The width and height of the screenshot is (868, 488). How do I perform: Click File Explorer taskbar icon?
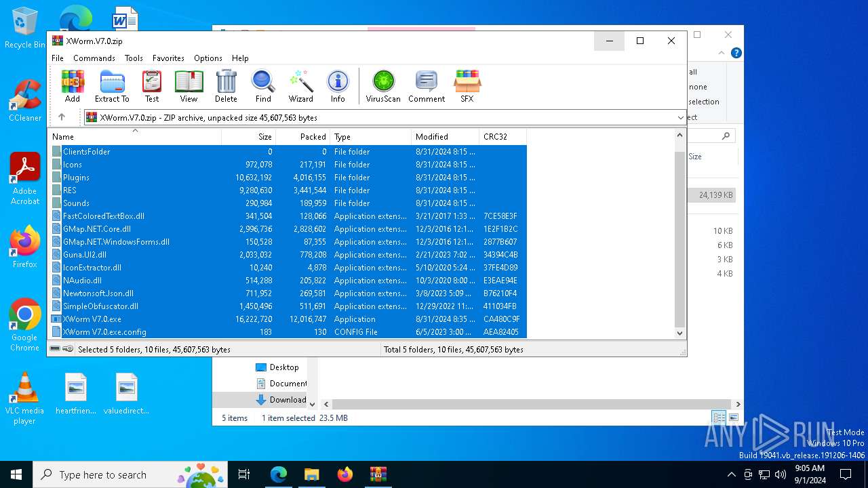[311, 474]
